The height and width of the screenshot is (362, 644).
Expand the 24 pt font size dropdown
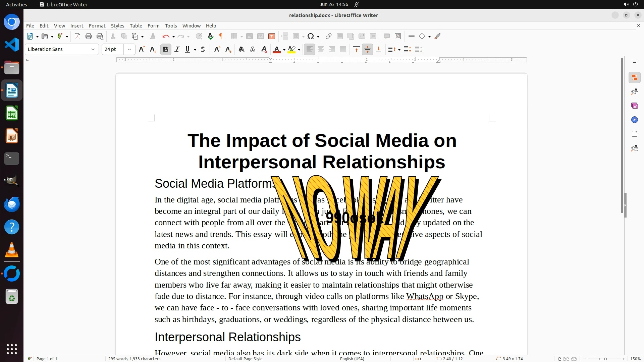tap(129, 50)
